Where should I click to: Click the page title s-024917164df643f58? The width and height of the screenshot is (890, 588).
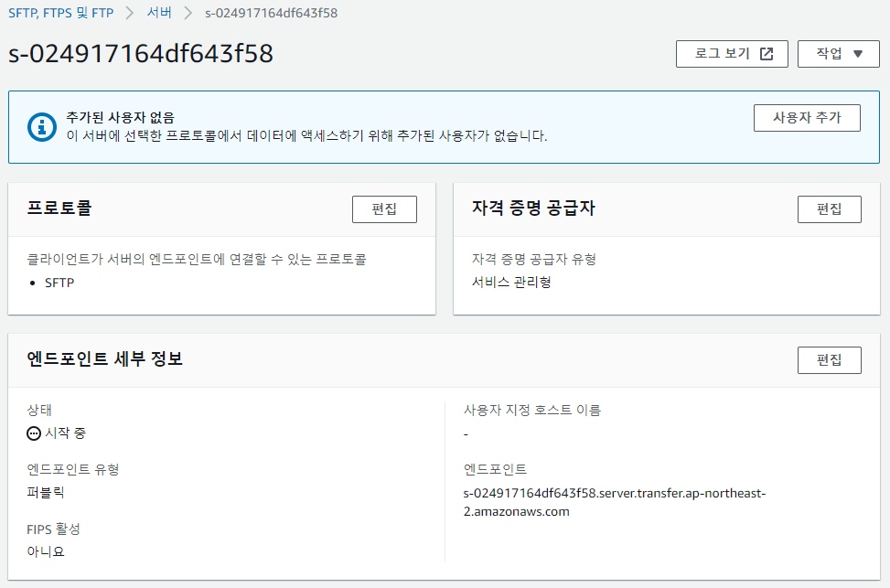(x=141, y=54)
